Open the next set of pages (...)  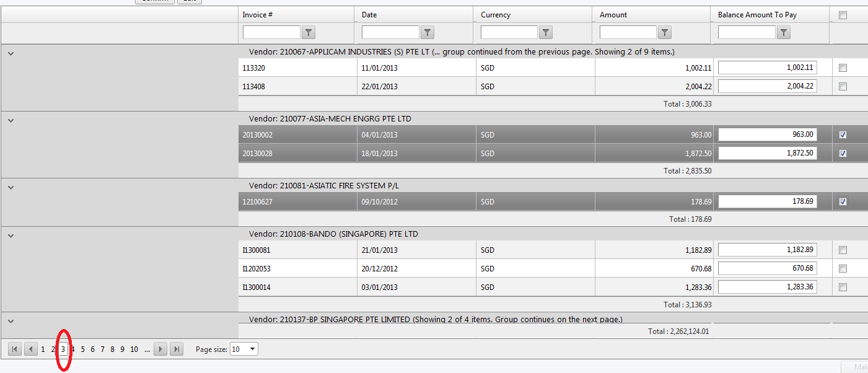click(147, 349)
